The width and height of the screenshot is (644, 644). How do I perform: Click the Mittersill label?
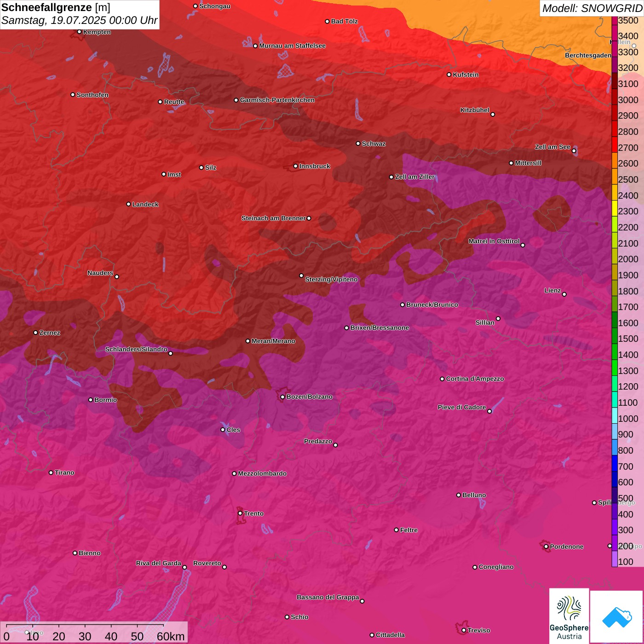click(528, 163)
